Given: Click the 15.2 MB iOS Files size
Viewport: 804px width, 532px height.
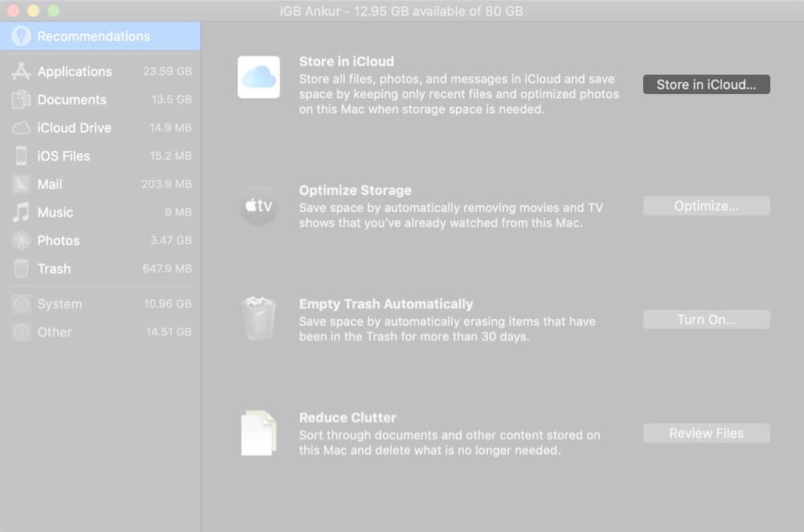Looking at the screenshot, I should [x=170, y=156].
